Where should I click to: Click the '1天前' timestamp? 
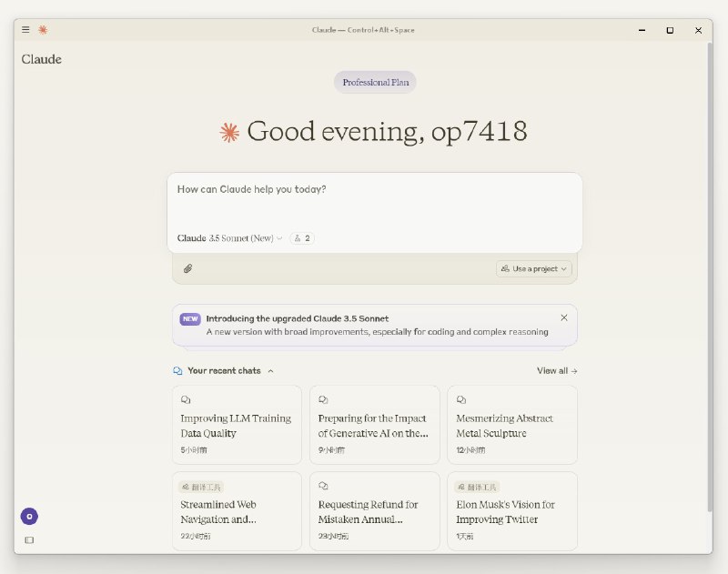(464, 537)
